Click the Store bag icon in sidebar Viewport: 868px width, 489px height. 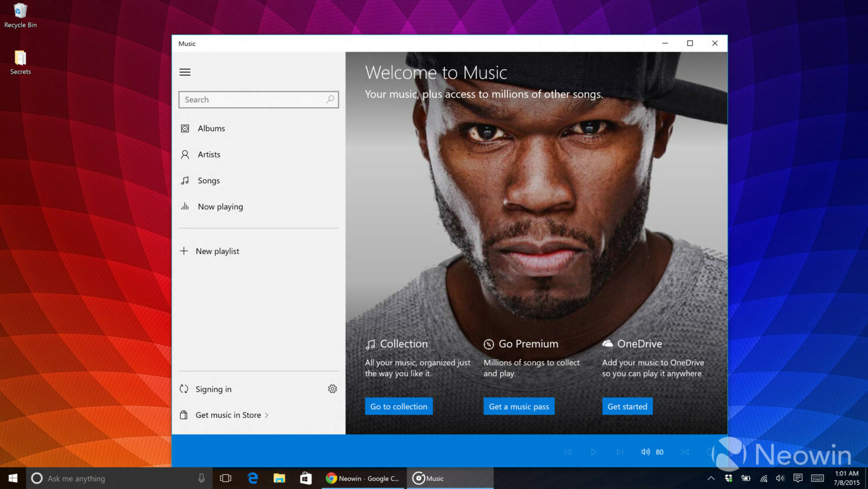[184, 415]
